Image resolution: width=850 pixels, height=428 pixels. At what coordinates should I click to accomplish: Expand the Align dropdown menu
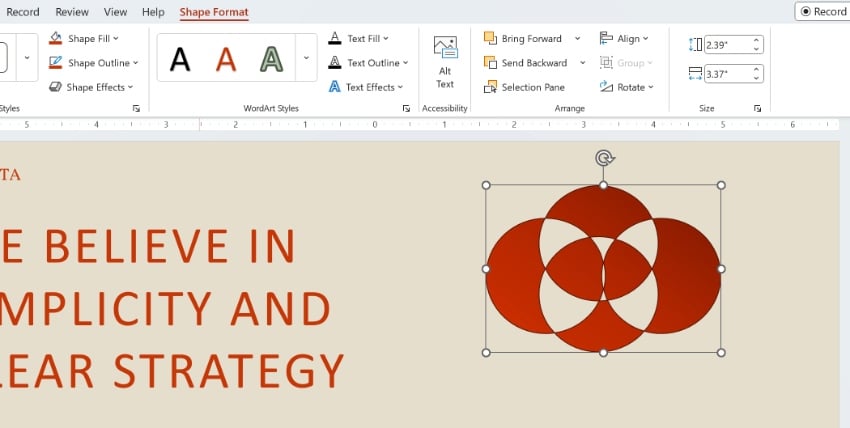point(646,39)
